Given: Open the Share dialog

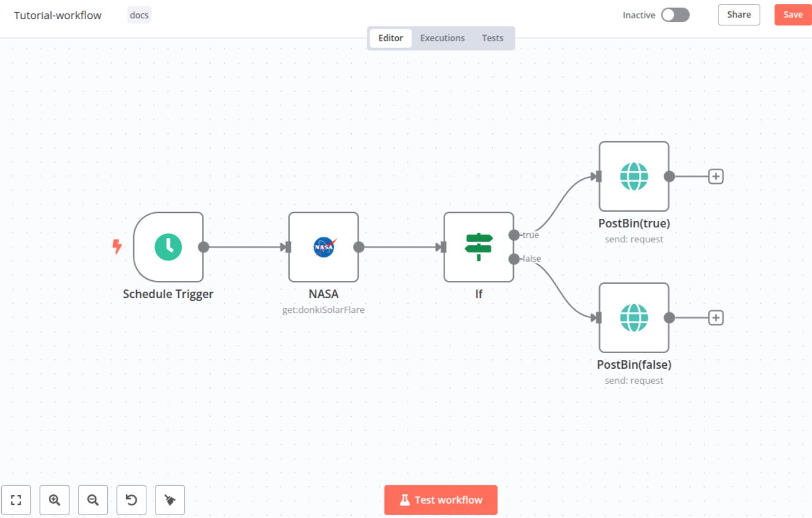Looking at the screenshot, I should [739, 15].
